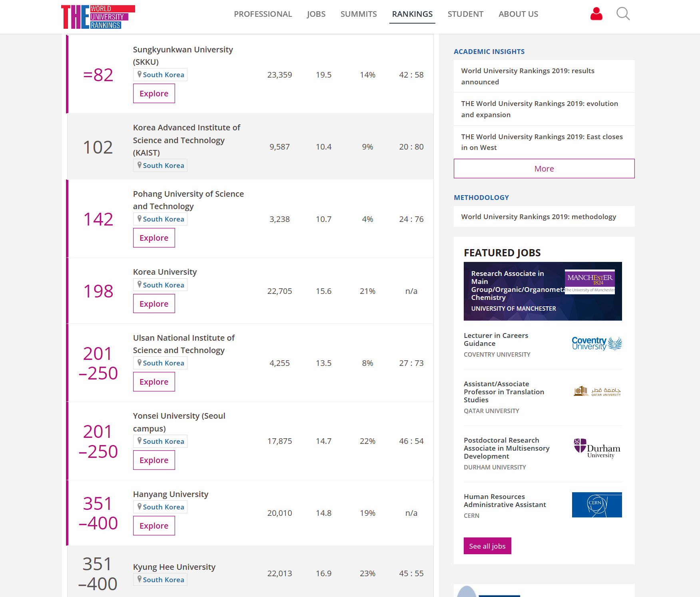Open the Student menu item
The height and width of the screenshot is (597, 700).
(465, 14)
